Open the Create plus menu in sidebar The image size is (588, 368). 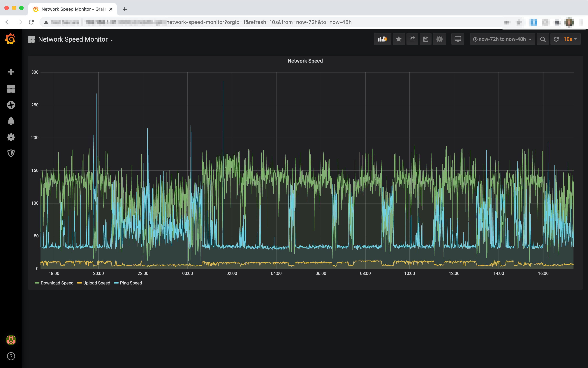coord(11,72)
